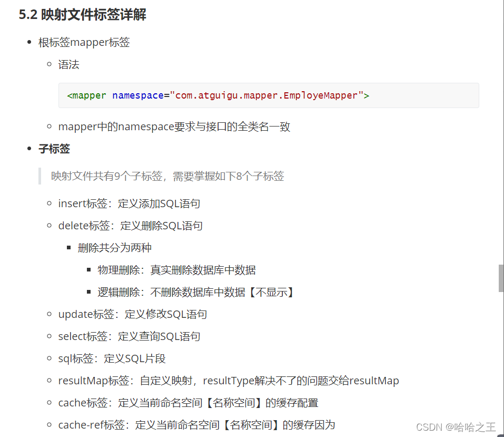The height and width of the screenshot is (437, 504).
Task: Click 'mapper' tag name in code block
Action: click(89, 95)
